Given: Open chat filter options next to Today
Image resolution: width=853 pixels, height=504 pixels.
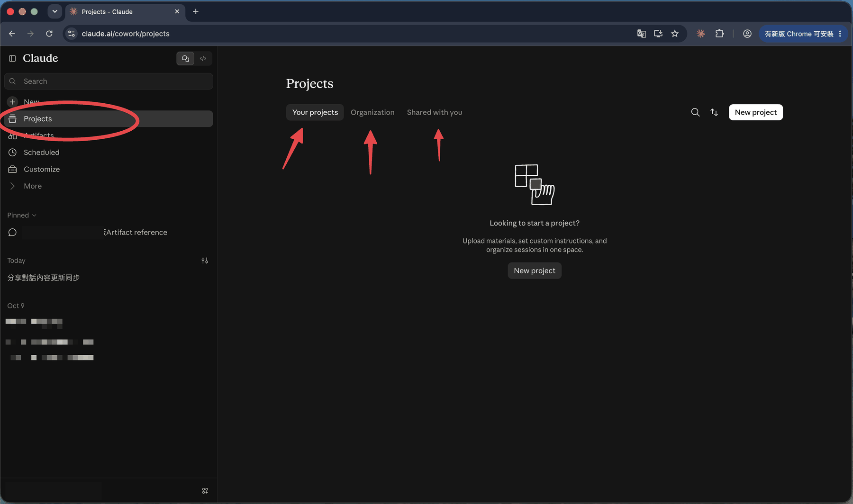Looking at the screenshot, I should (x=205, y=261).
